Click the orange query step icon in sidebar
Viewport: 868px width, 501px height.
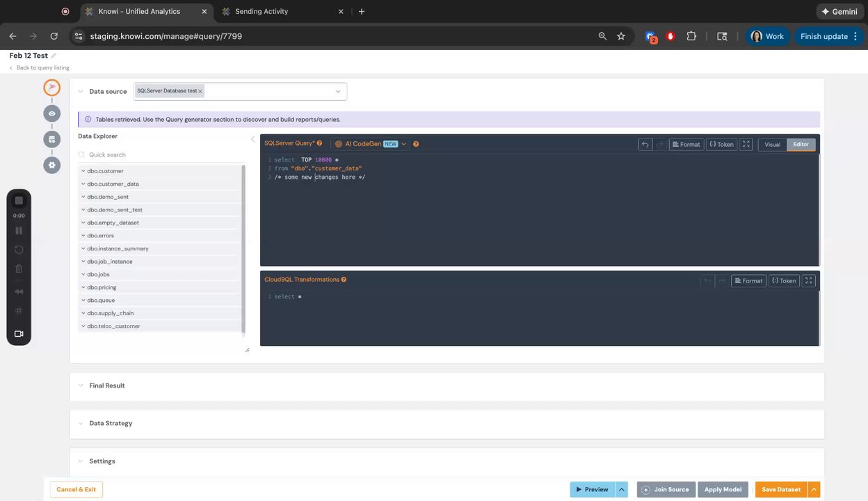[51, 87]
